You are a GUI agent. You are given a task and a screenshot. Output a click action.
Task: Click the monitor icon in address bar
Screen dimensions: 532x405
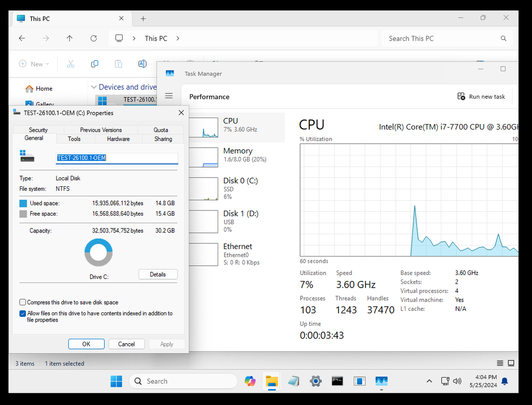119,38
